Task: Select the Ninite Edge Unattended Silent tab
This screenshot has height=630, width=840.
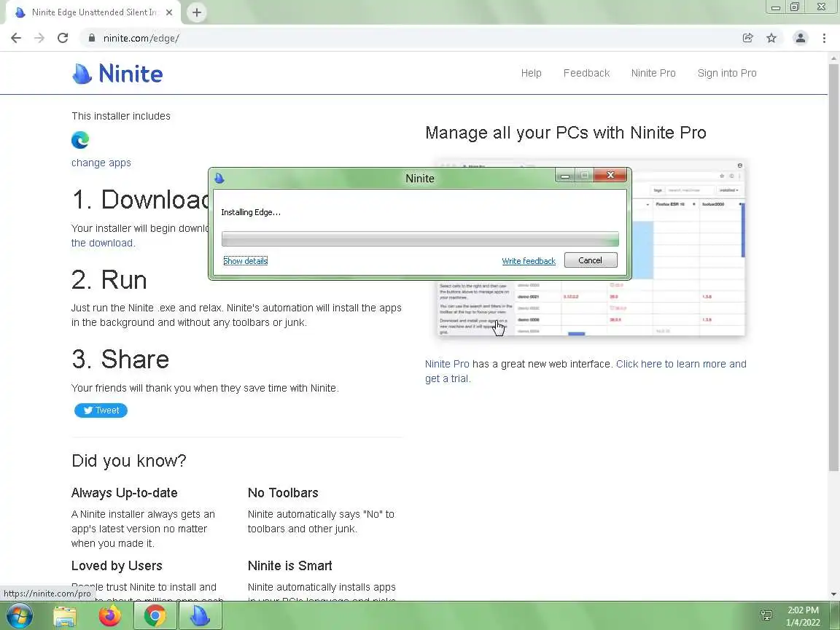Action: point(93,12)
